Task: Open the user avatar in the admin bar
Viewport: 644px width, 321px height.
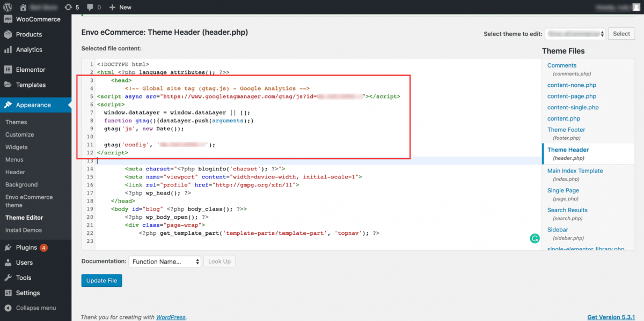Action: pyautogui.click(x=636, y=7)
